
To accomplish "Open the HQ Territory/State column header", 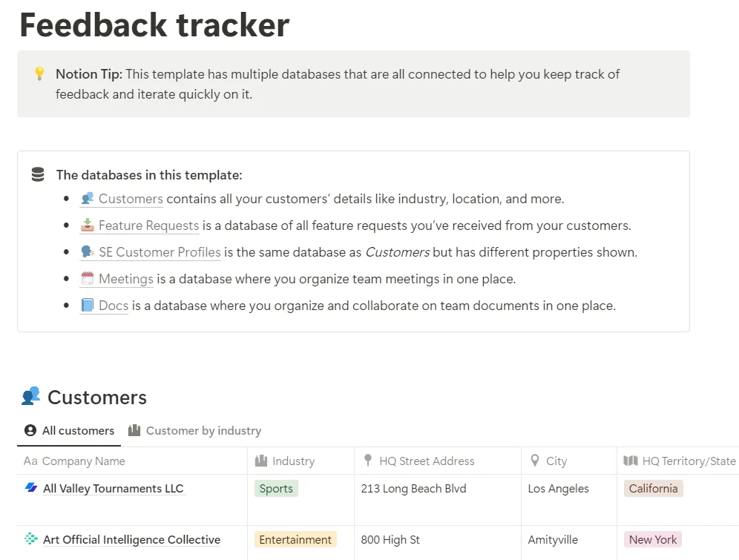I will point(679,461).
